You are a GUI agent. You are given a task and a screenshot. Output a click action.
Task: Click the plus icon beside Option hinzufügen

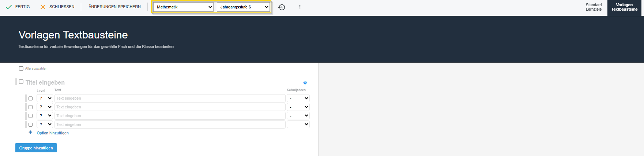coord(30,133)
